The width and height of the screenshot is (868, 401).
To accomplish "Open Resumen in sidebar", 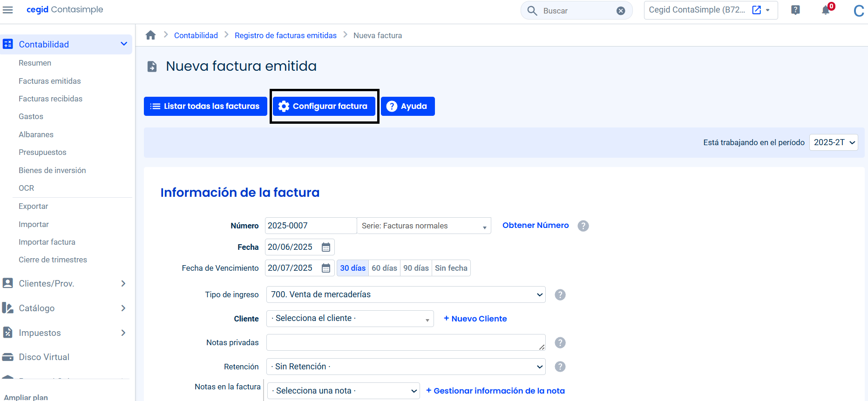I will 35,63.
